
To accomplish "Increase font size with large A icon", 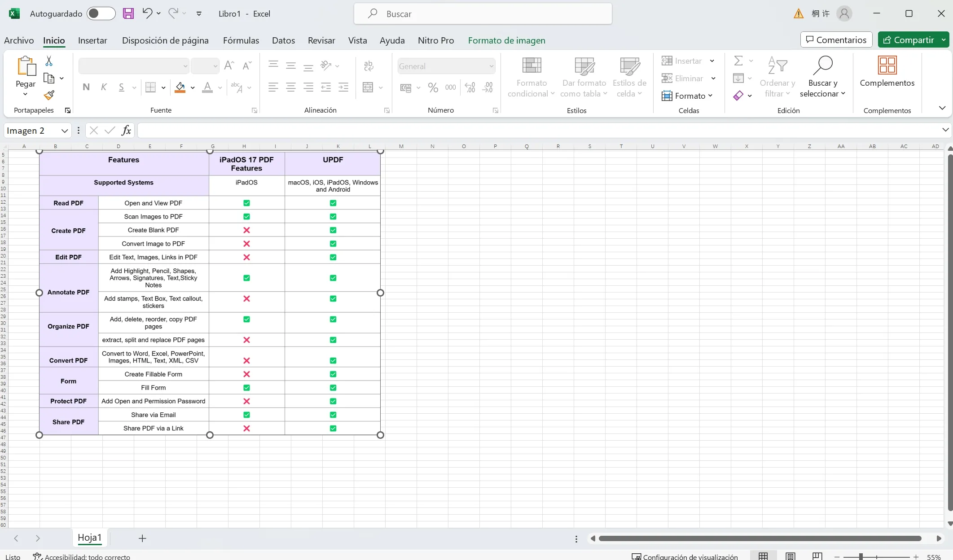I will coord(229,66).
